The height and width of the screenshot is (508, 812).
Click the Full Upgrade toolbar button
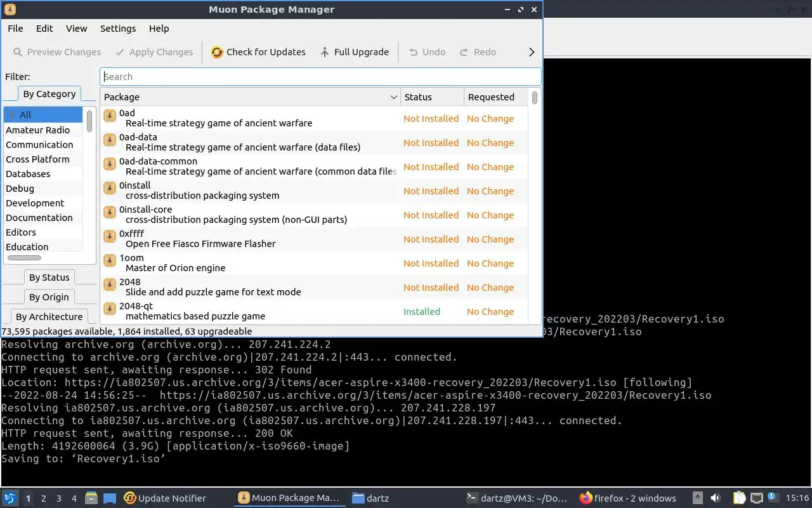(x=355, y=52)
